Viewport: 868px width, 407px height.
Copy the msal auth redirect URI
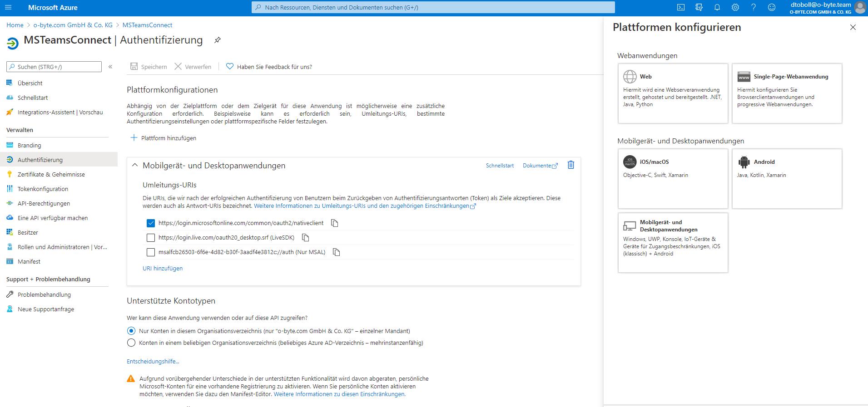coord(337,252)
